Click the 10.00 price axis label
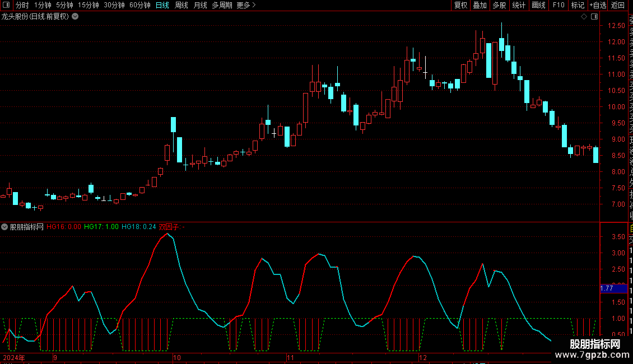Image resolution: width=633 pixels, height=364 pixels. [x=616, y=107]
